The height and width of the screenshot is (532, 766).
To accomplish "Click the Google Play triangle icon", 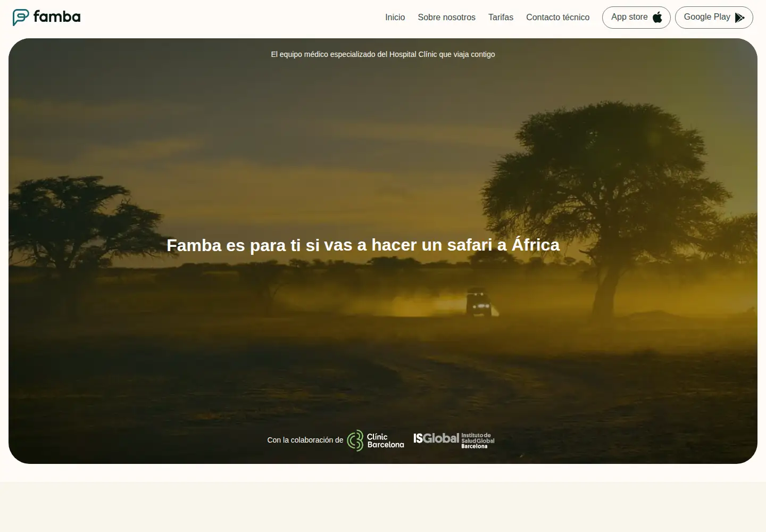I will coord(739,18).
